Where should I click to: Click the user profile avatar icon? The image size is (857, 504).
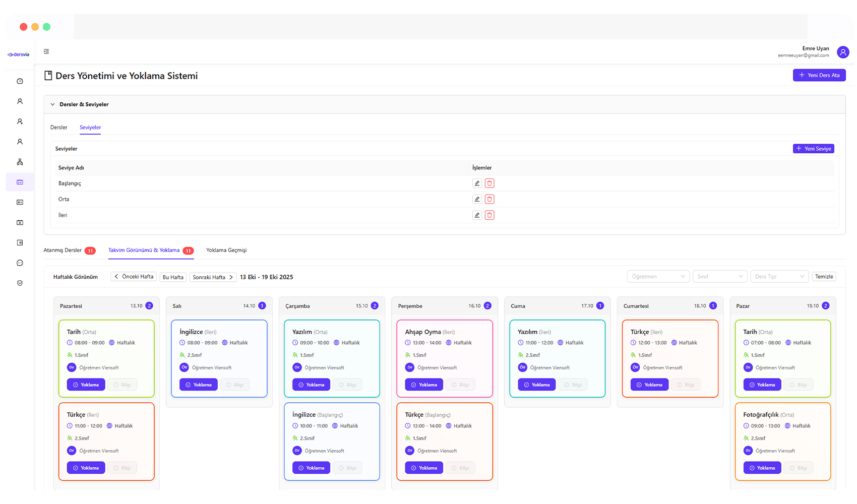(843, 52)
